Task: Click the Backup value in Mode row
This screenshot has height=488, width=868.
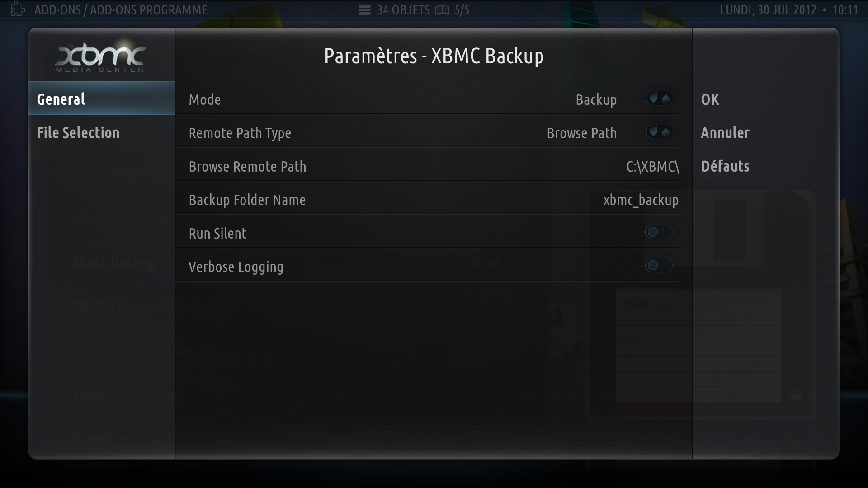Action: point(596,100)
